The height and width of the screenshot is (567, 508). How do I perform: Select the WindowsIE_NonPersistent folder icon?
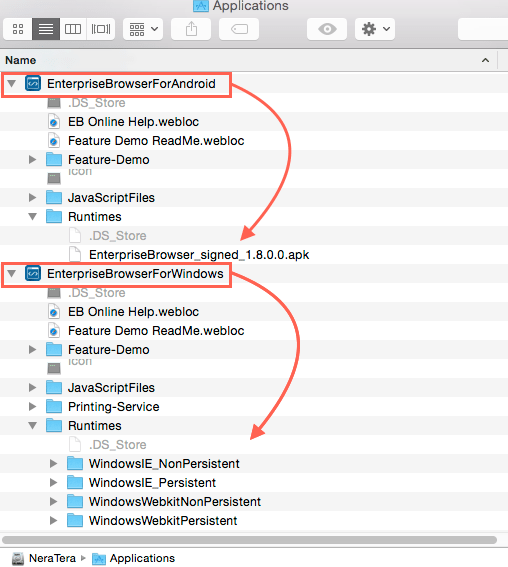tap(75, 464)
